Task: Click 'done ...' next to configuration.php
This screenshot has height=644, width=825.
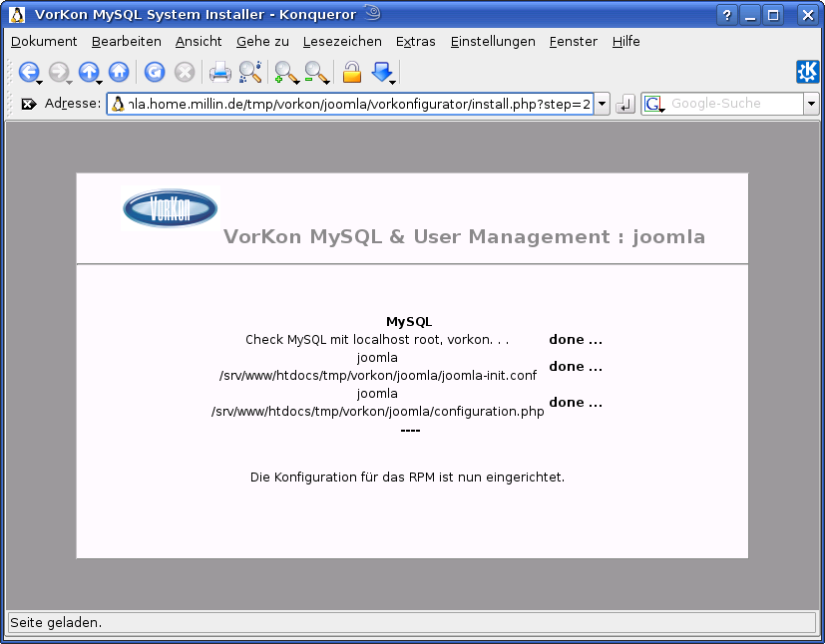Action: pos(576,402)
